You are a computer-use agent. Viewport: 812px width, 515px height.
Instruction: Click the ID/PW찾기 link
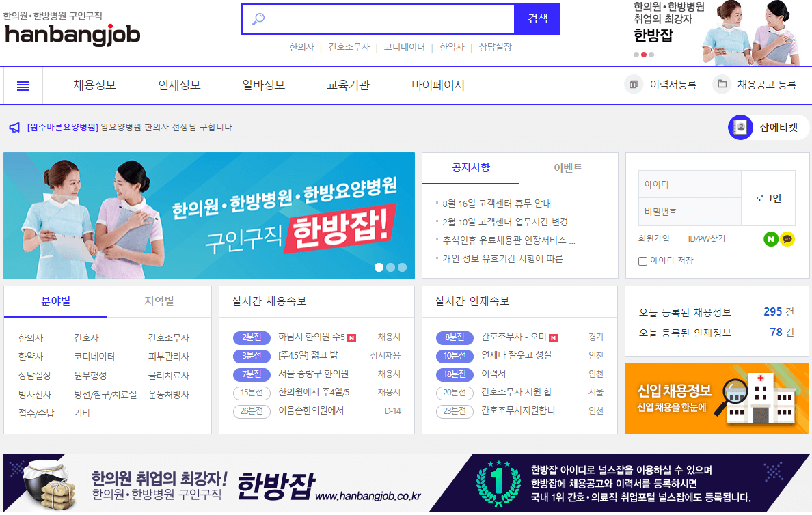pyautogui.click(x=706, y=238)
